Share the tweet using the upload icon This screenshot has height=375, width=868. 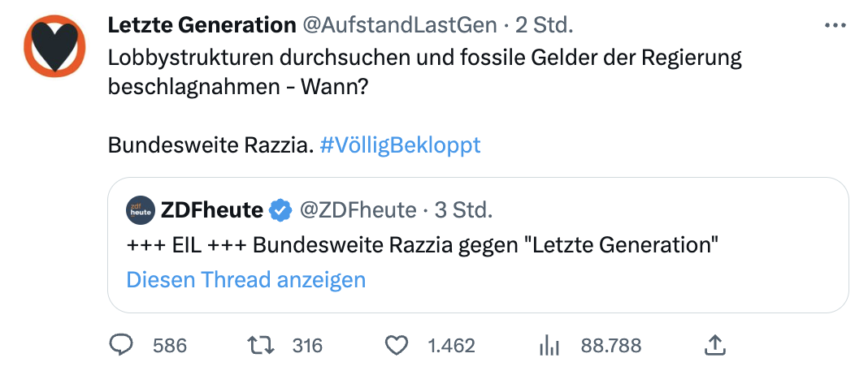pyautogui.click(x=714, y=346)
